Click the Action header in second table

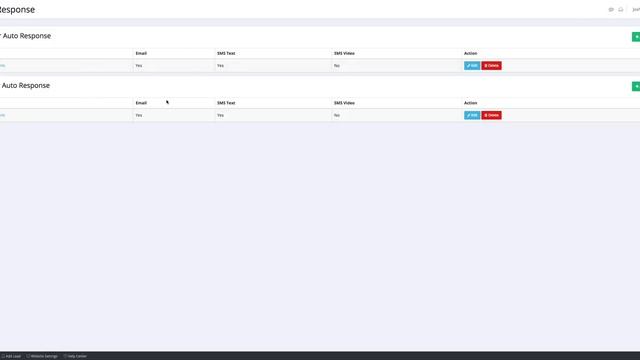pos(470,103)
